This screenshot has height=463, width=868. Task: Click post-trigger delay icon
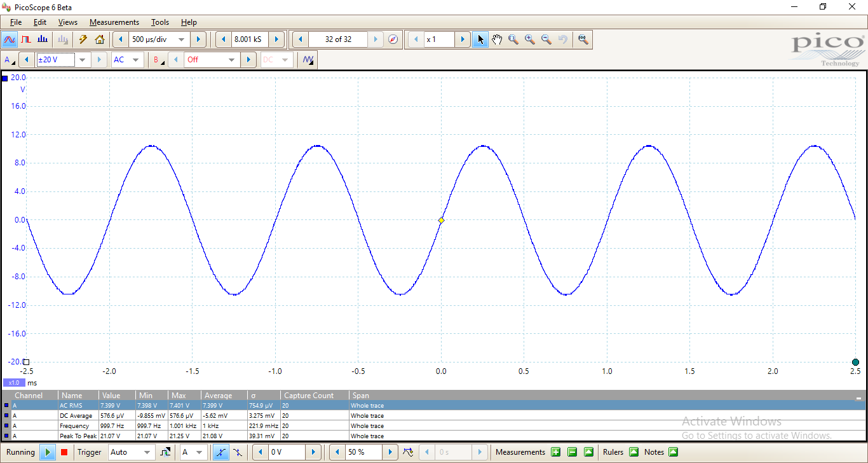tap(408, 452)
